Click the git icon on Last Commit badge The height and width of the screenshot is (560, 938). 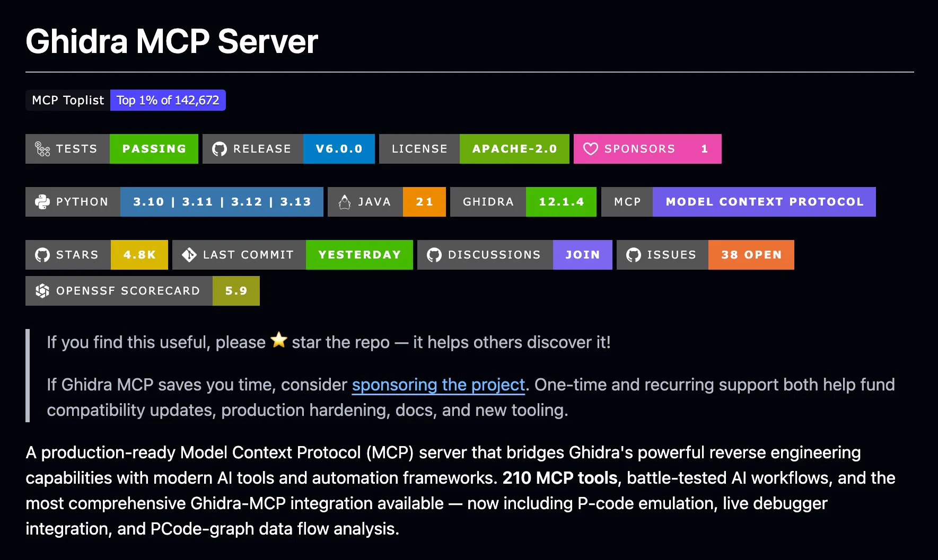tap(189, 255)
